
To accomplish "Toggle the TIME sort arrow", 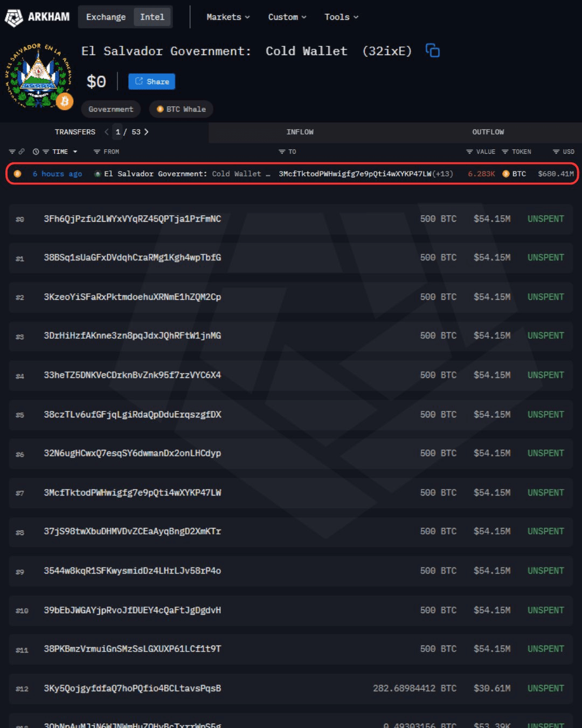I will (75, 152).
